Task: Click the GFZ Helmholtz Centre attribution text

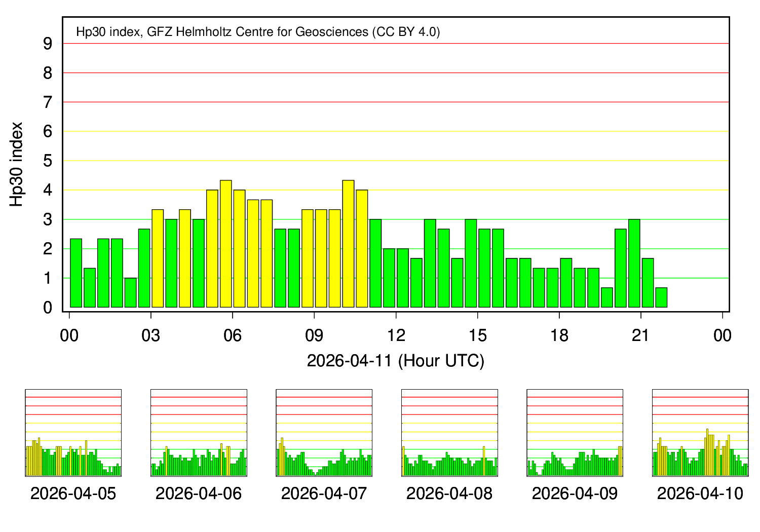Action: [x=258, y=32]
